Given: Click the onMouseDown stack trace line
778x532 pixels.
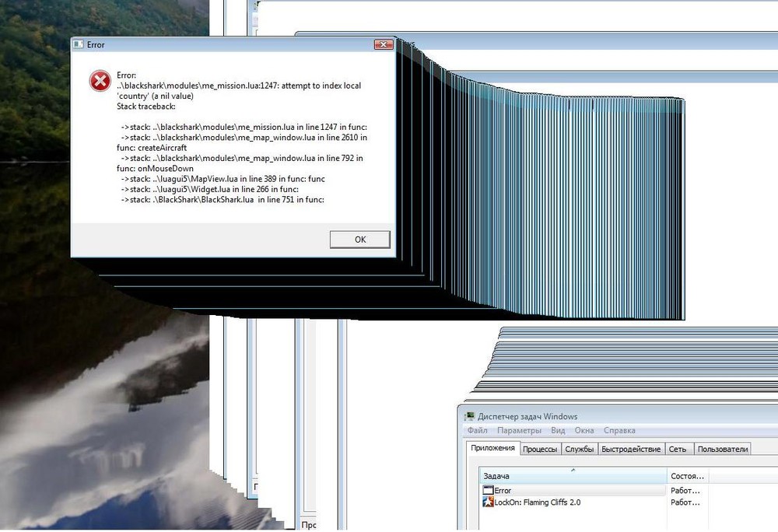Looking at the screenshot, I should pyautogui.click(x=240, y=163).
